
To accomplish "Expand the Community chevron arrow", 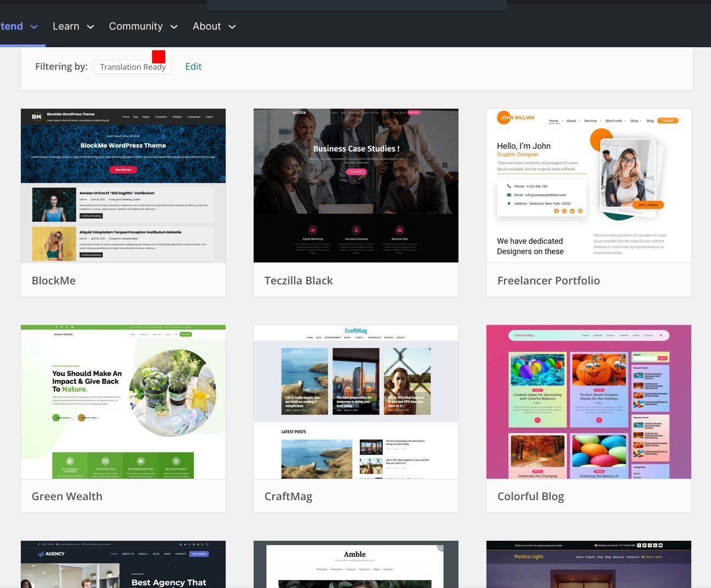I will (x=174, y=27).
